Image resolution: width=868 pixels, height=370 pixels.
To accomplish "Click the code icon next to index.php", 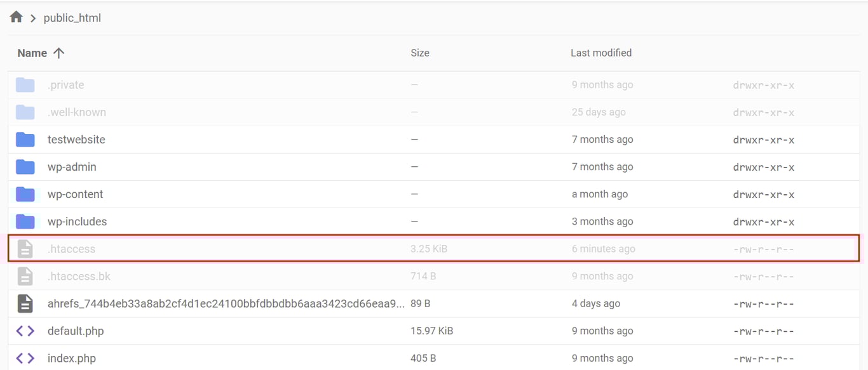I will coord(25,357).
